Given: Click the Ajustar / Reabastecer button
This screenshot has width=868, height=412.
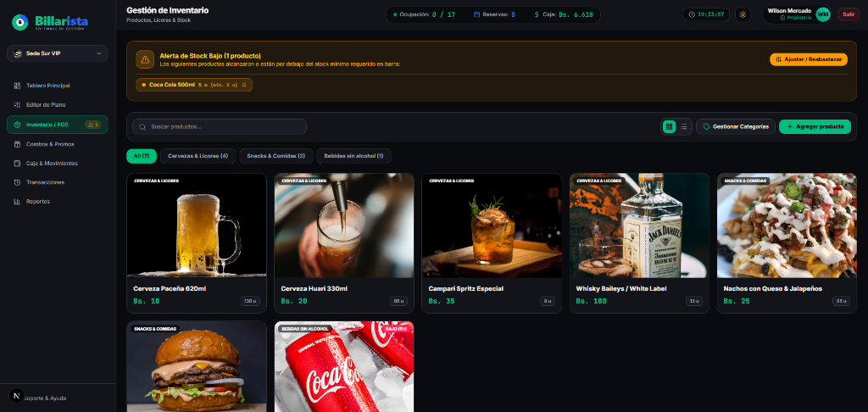Looking at the screenshot, I should point(808,59).
